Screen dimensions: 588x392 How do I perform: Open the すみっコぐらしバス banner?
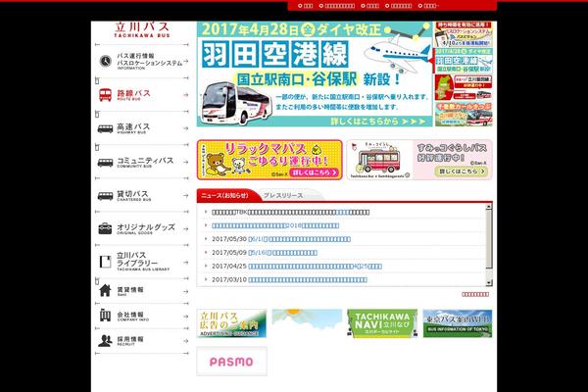(419, 160)
